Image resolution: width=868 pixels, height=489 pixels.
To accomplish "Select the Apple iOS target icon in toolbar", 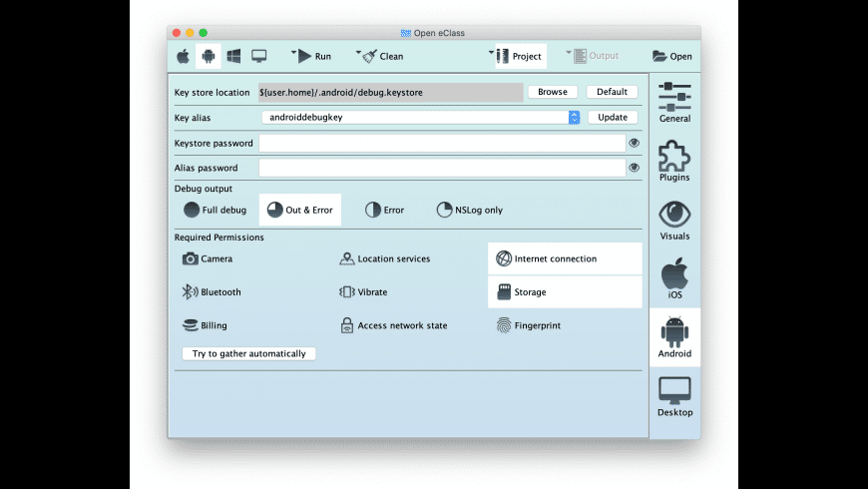I will [x=183, y=56].
